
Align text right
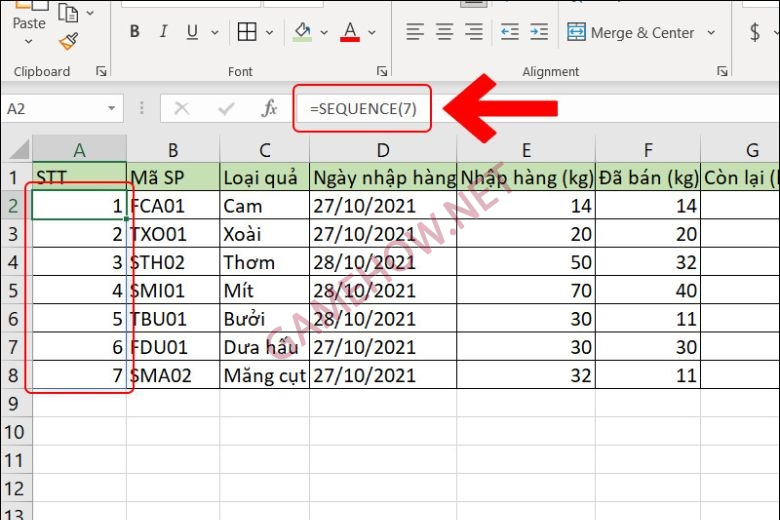tap(474, 32)
